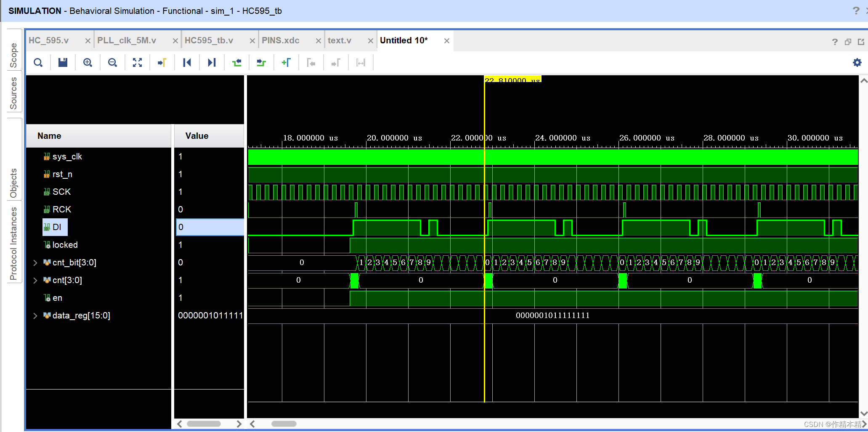Select the RCK signal row
This screenshot has height=432, width=868.
pos(61,209)
